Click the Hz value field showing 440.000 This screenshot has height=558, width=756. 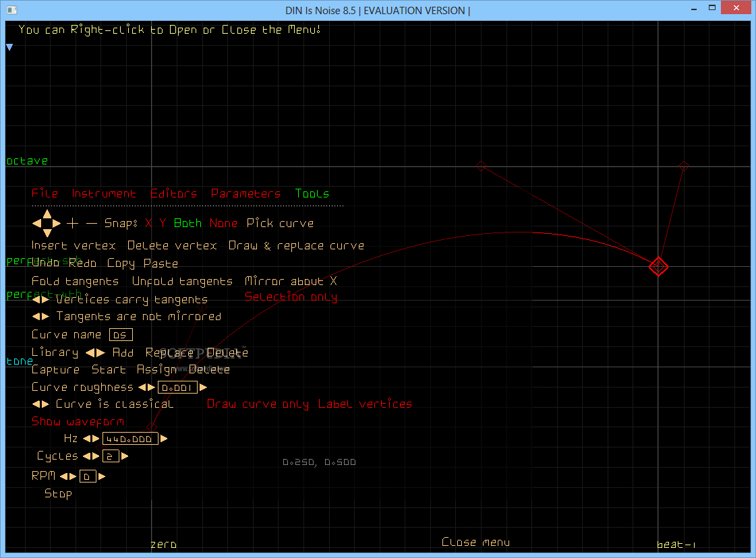130,439
